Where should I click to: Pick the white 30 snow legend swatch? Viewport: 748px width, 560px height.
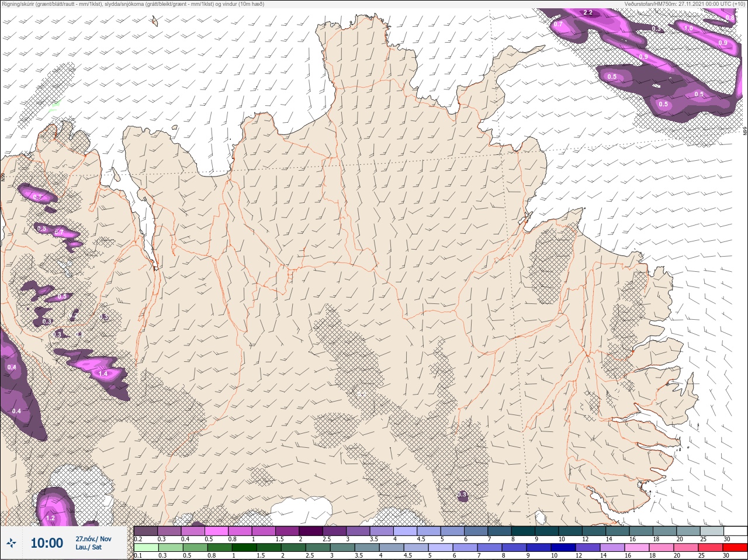736,531
